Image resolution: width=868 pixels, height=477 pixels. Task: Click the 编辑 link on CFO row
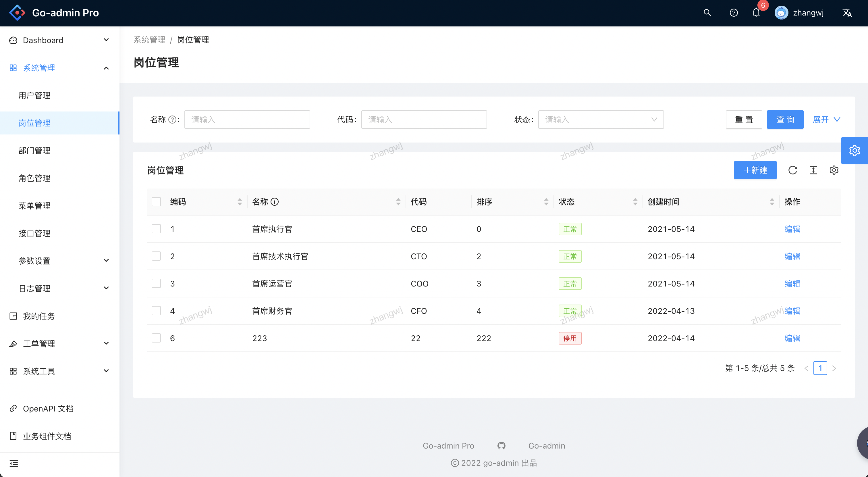pyautogui.click(x=792, y=311)
